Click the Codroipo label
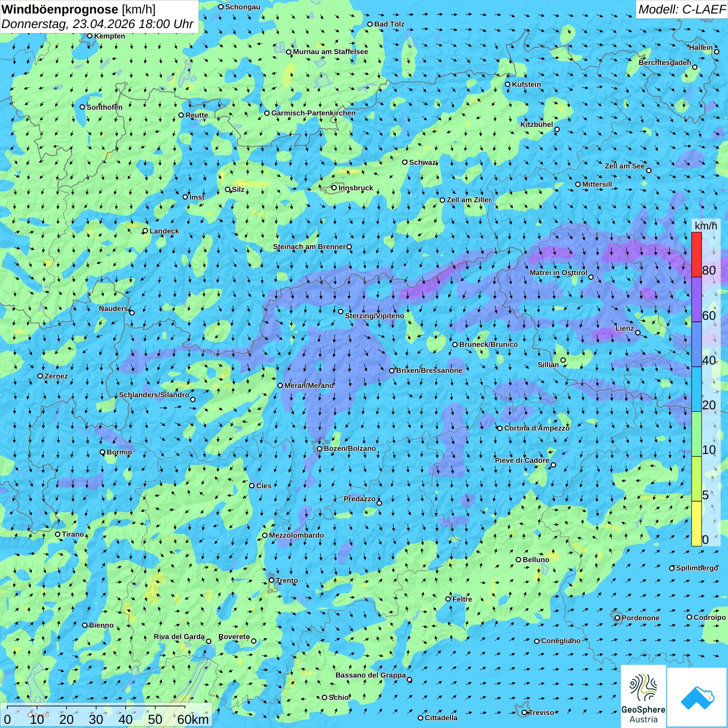Image resolution: width=728 pixels, height=728 pixels. coord(710,617)
